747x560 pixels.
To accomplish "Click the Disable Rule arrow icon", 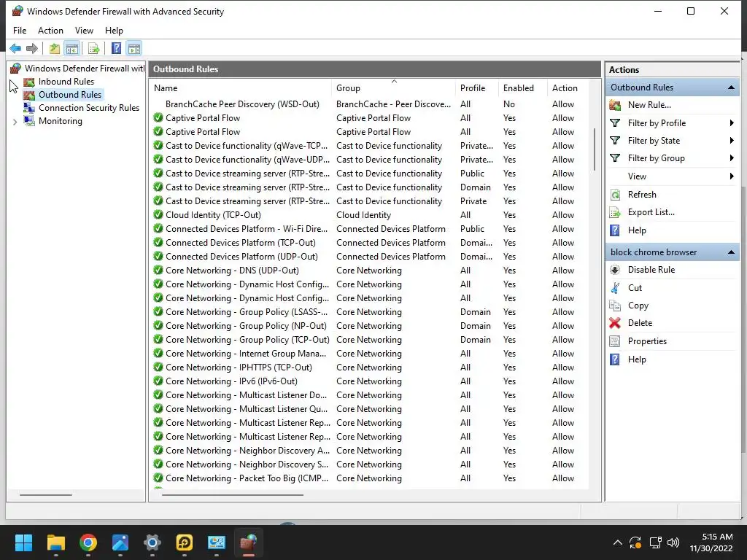I will pyautogui.click(x=615, y=270).
